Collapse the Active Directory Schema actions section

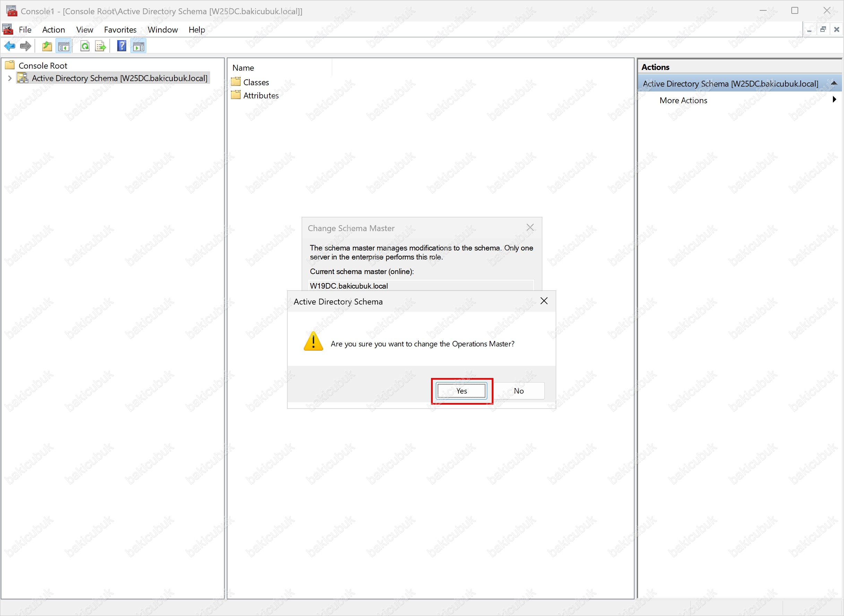(x=834, y=83)
